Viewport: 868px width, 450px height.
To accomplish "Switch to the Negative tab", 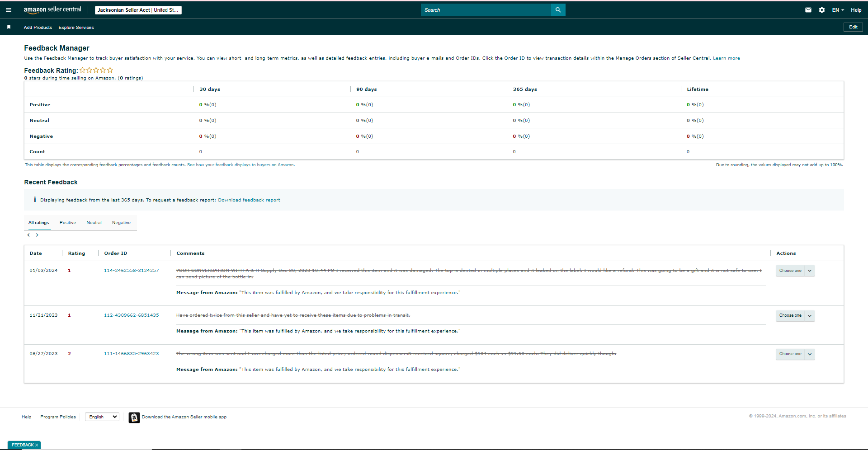I will click(x=121, y=223).
